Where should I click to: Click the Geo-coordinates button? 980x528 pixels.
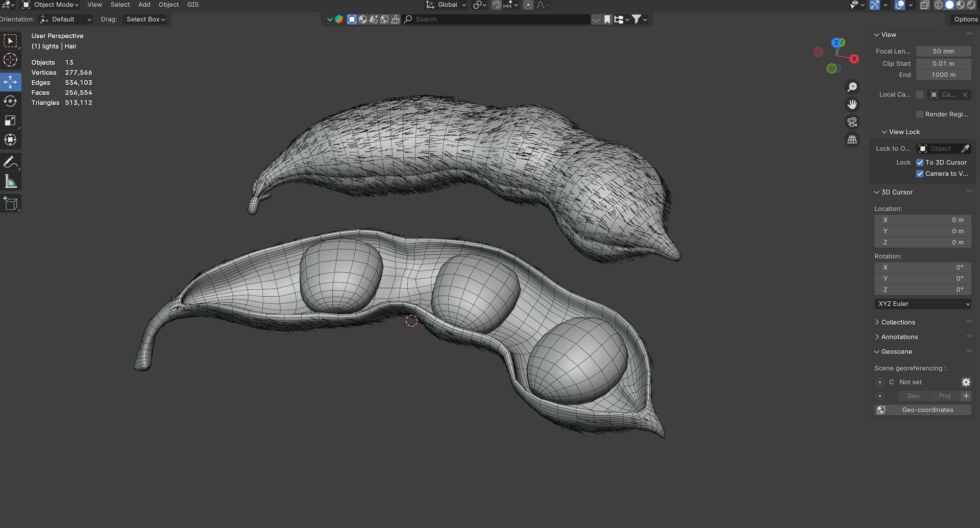coord(923,410)
